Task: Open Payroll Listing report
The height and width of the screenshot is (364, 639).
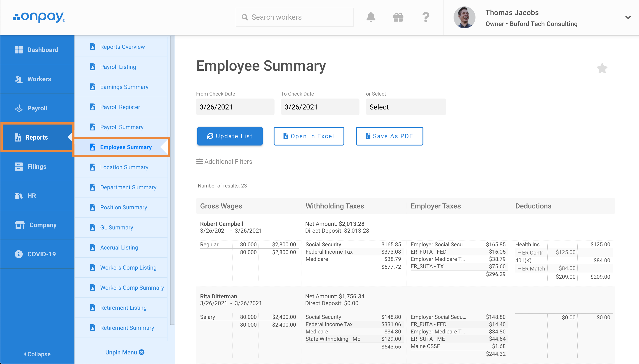Action: (121, 67)
